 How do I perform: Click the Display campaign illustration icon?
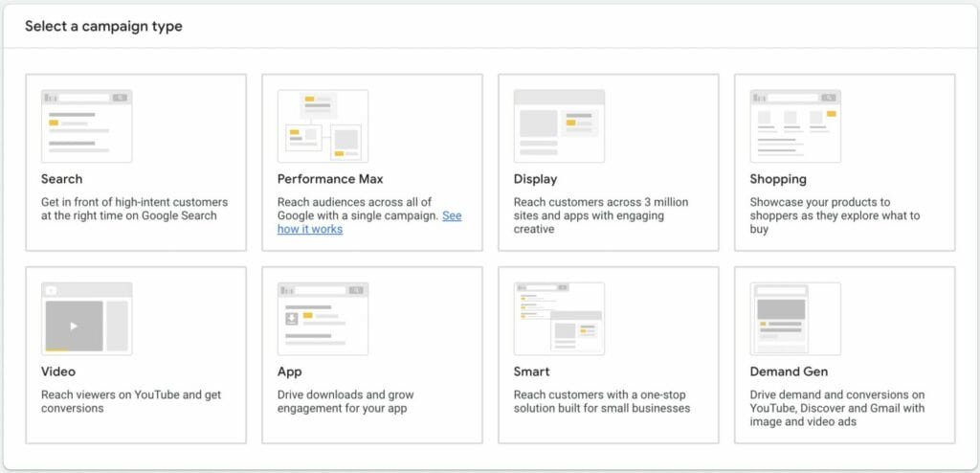coord(559,125)
